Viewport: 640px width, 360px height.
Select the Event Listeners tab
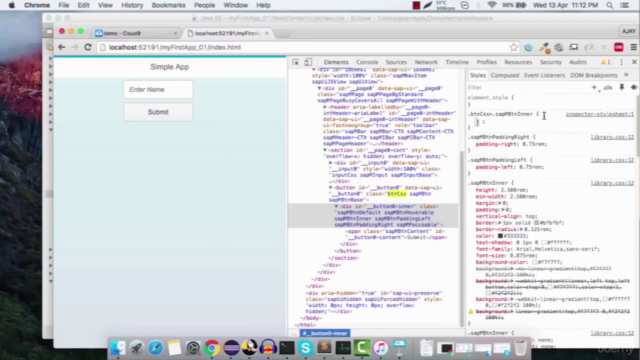click(x=544, y=75)
